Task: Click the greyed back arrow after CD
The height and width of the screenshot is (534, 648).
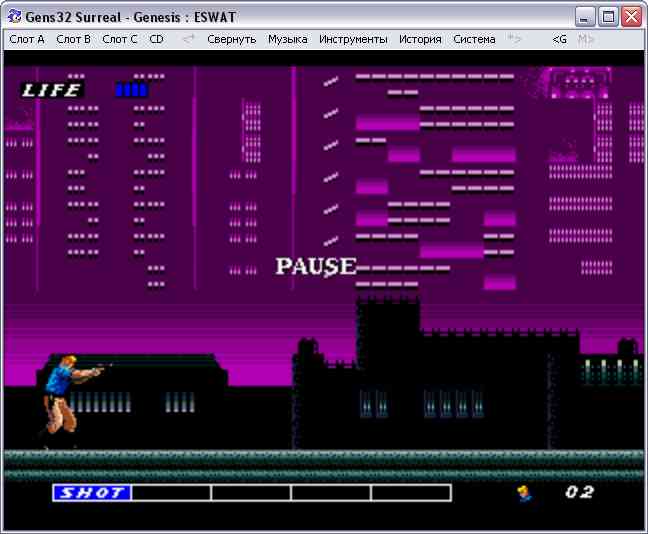Action: [188, 40]
